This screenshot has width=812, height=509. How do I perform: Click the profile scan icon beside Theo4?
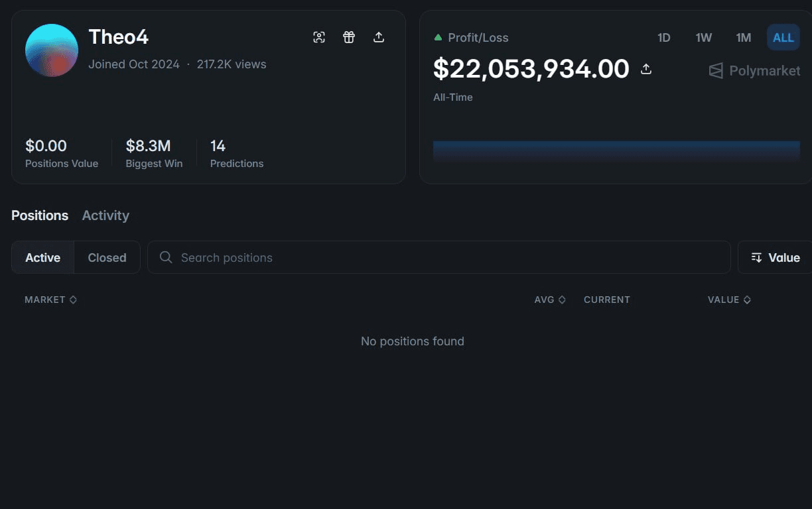click(319, 37)
